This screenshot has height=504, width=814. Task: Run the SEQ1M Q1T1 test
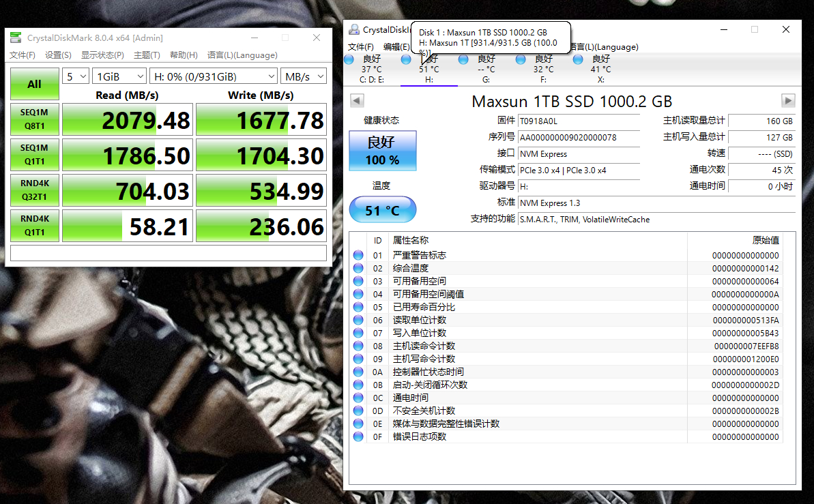pyautogui.click(x=35, y=155)
